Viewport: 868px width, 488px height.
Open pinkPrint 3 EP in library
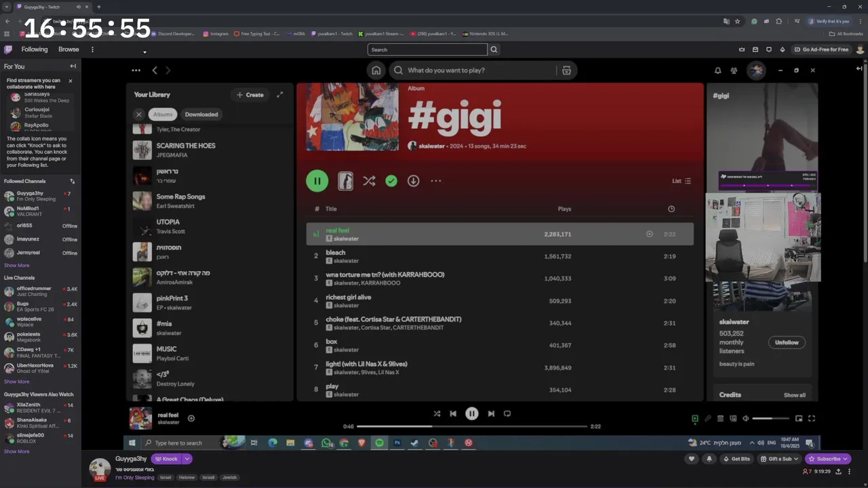(x=210, y=302)
